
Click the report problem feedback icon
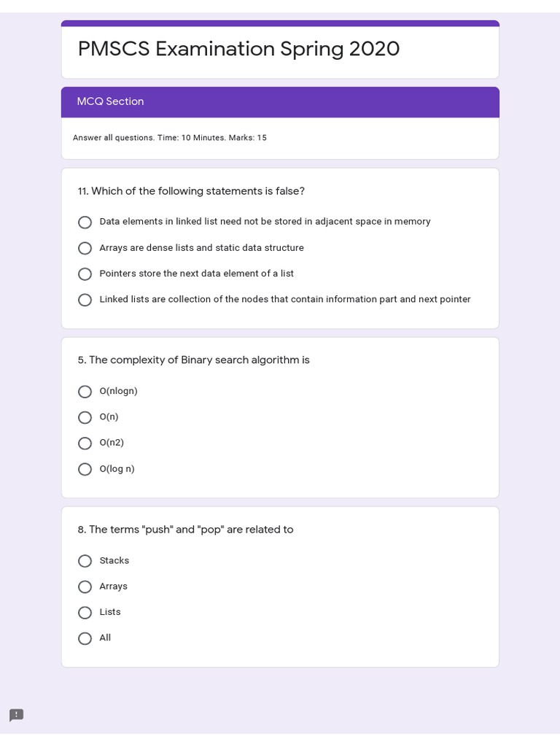pyautogui.click(x=17, y=715)
